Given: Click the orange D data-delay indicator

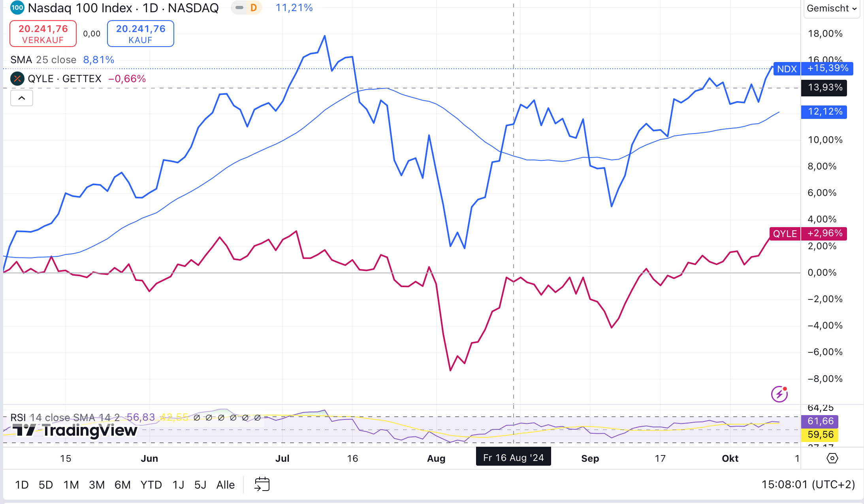Looking at the screenshot, I should 254,8.
